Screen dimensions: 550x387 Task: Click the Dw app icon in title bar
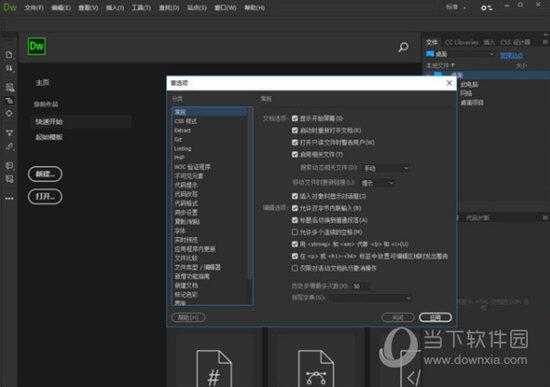coord(9,7)
